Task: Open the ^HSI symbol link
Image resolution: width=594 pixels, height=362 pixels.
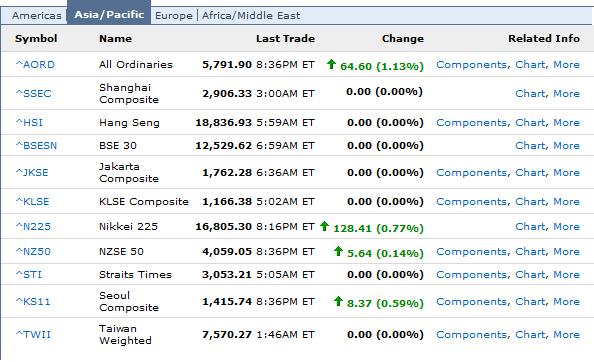Action: coord(29,122)
